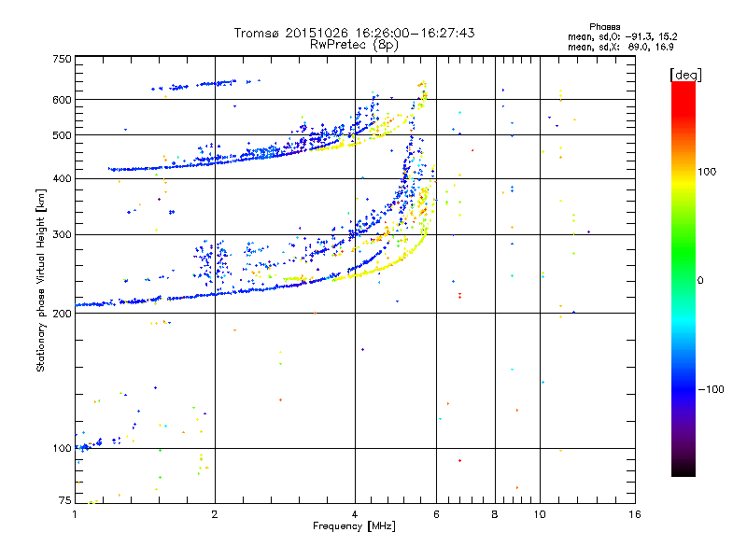
Task: Click the x-axis tick label '6'
Action: coord(436,514)
